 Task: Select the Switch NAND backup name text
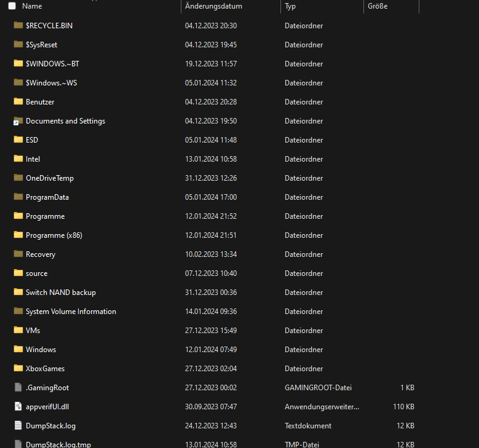(61, 293)
